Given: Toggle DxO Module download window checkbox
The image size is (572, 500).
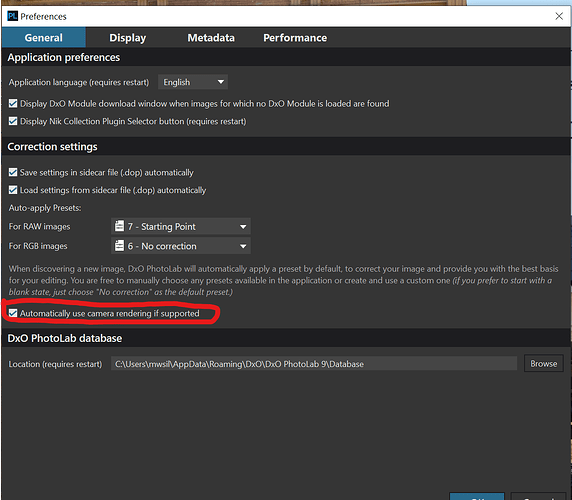Looking at the screenshot, I should [x=13, y=104].
